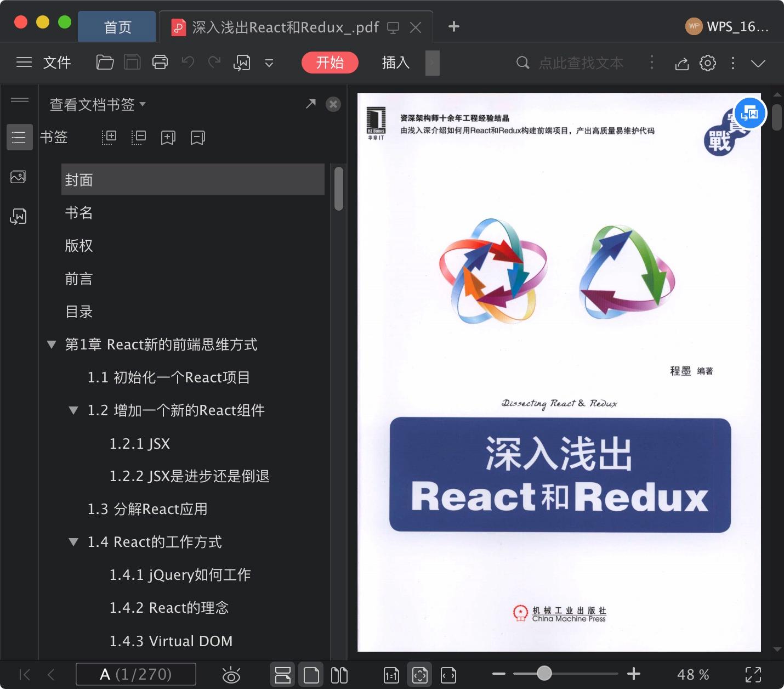Click the share export icon

click(681, 64)
